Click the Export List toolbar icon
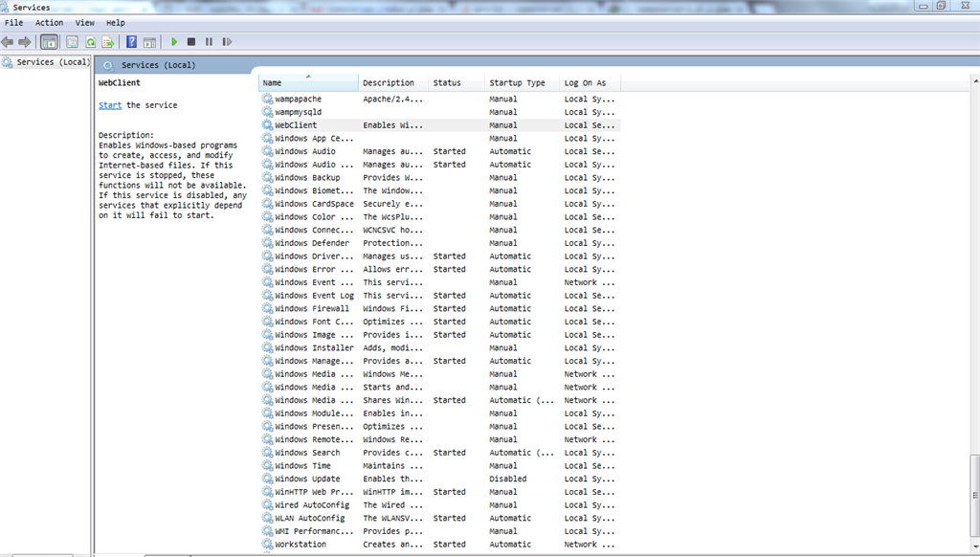Image resolution: width=980 pixels, height=557 pixels. pyautogui.click(x=108, y=42)
